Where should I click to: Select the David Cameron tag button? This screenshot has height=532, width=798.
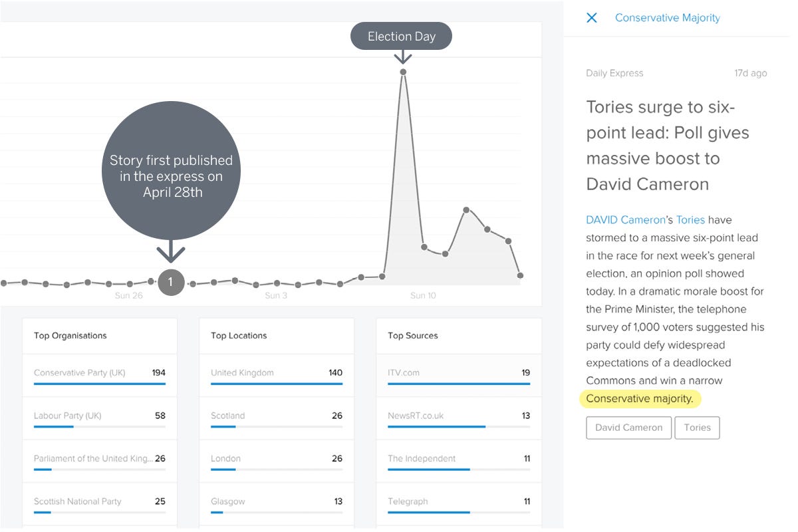click(628, 428)
